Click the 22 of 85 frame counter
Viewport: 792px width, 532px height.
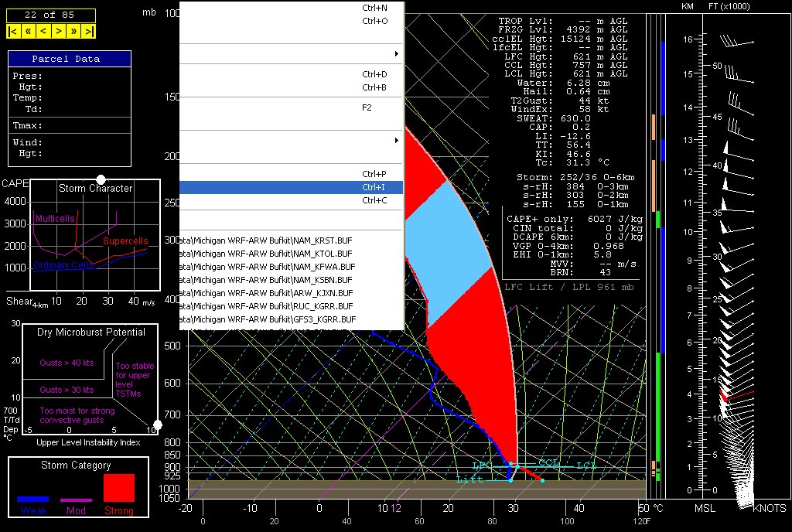pyautogui.click(x=51, y=15)
